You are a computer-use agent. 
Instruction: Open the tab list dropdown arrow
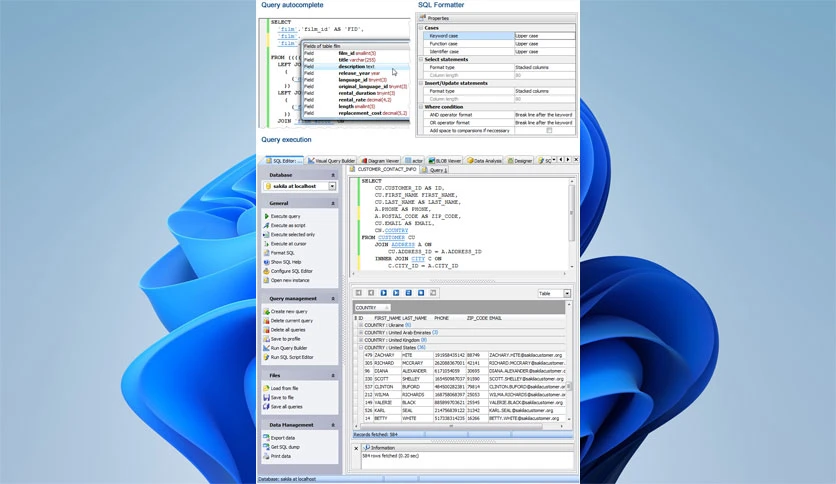[554, 159]
